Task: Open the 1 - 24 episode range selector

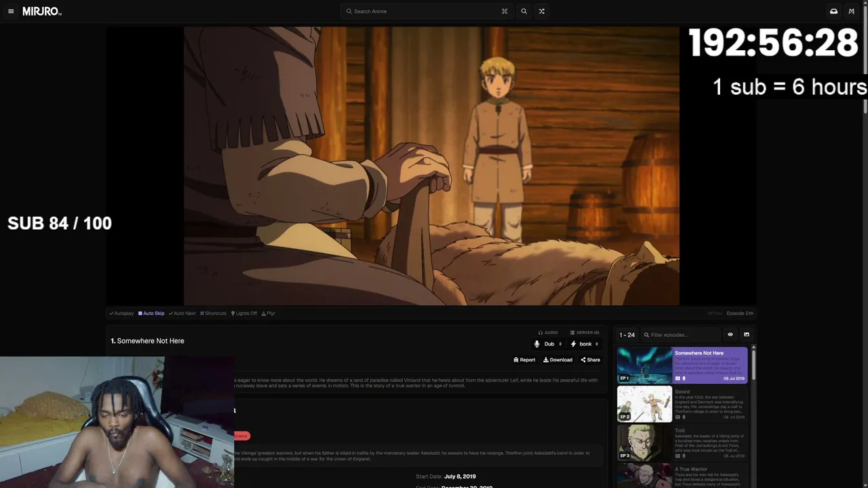Action: (627, 335)
